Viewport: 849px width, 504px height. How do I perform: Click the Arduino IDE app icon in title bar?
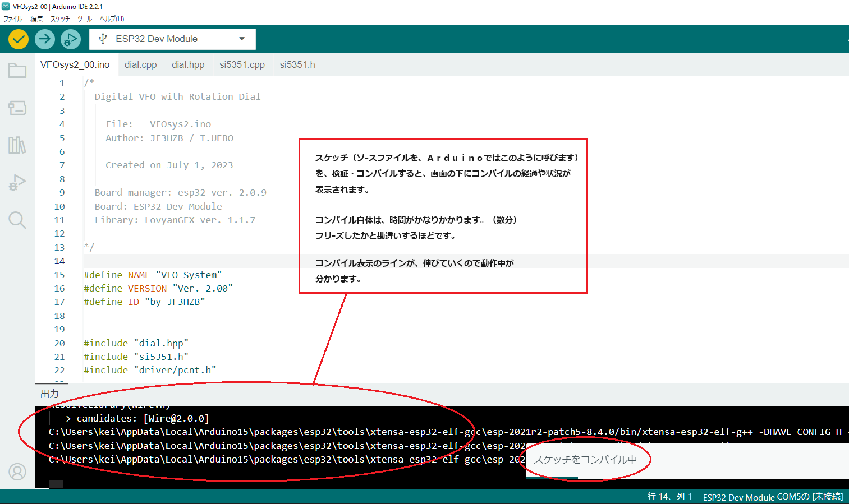click(x=6, y=6)
